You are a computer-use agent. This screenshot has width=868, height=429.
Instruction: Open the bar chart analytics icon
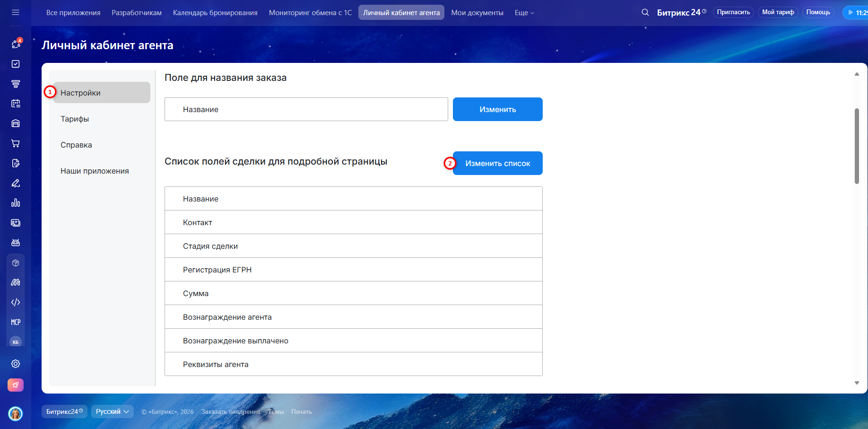pos(16,203)
